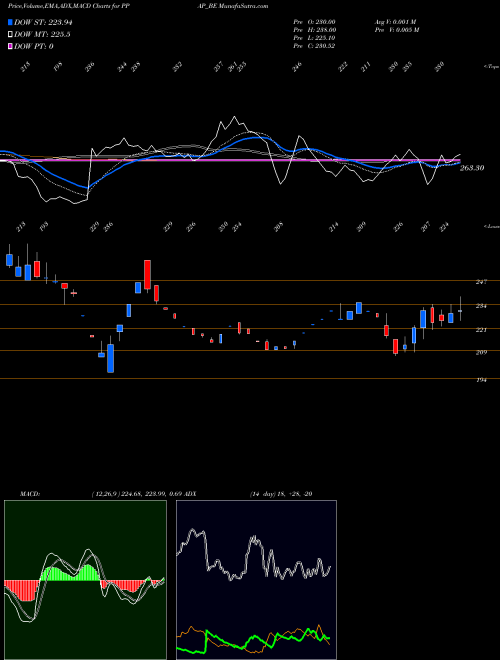Image resolution: width=500 pixels, height=660 pixels.
Task: Click the 'Pre L: 225.10' low value
Action: pos(314,38)
